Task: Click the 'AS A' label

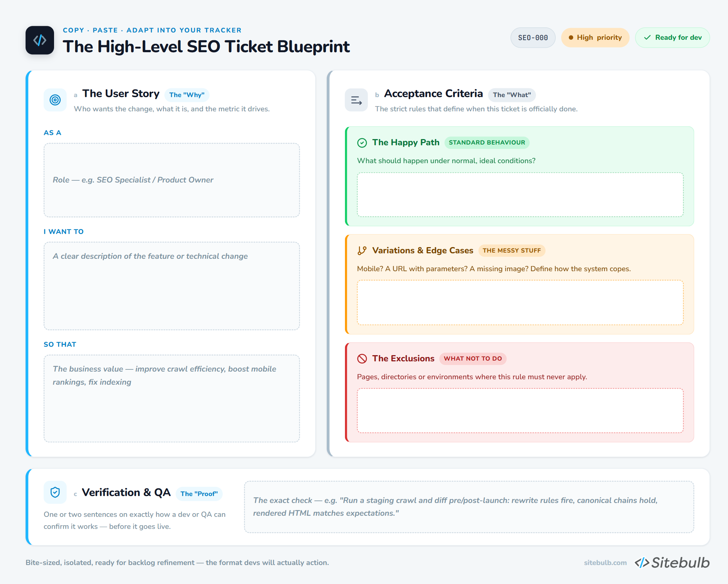Action: click(x=53, y=133)
